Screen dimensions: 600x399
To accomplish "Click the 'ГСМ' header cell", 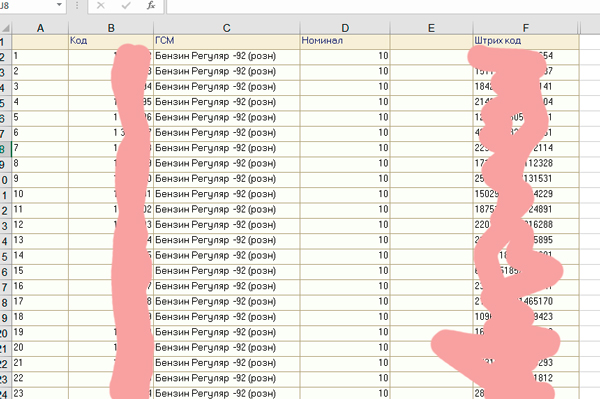I will (227, 41).
